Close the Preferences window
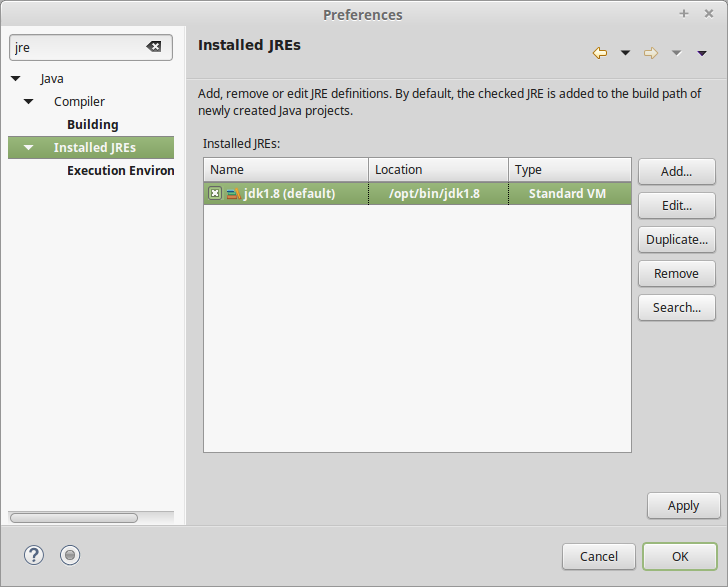Screen dimensions: 728x587 (x=708, y=14)
